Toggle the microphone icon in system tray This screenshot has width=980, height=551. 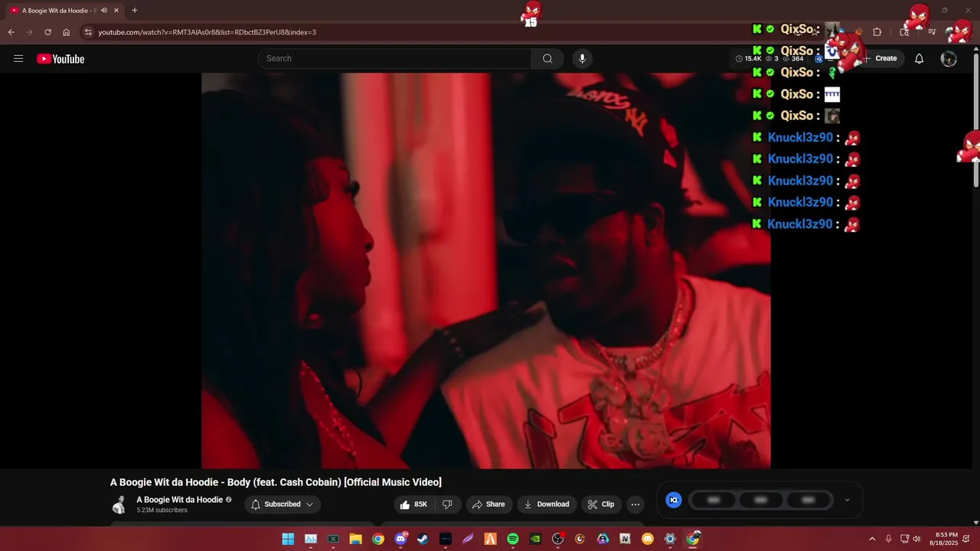point(888,539)
